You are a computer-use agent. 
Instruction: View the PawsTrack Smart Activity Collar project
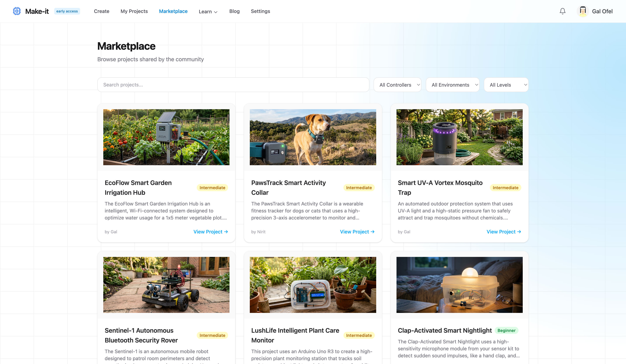pos(357,232)
